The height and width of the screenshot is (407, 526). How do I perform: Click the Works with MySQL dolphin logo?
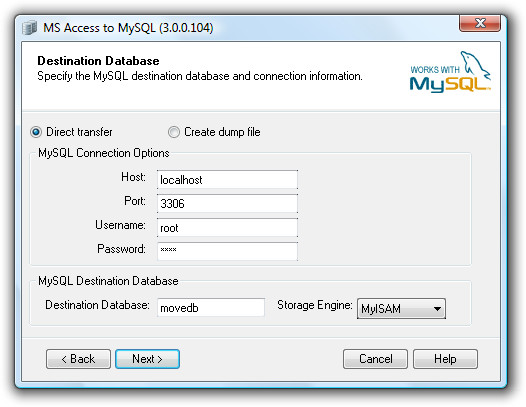pyautogui.click(x=450, y=72)
